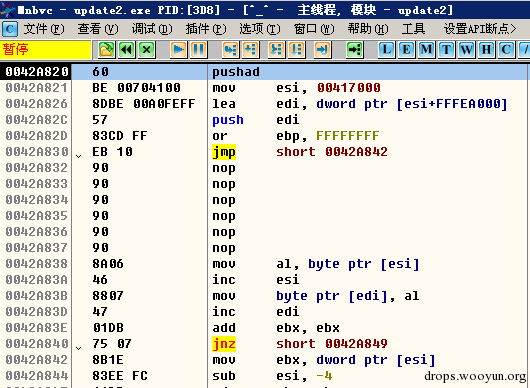The image size is (530, 388).
Task: Select the address 0042A82C
Action: 37,120
